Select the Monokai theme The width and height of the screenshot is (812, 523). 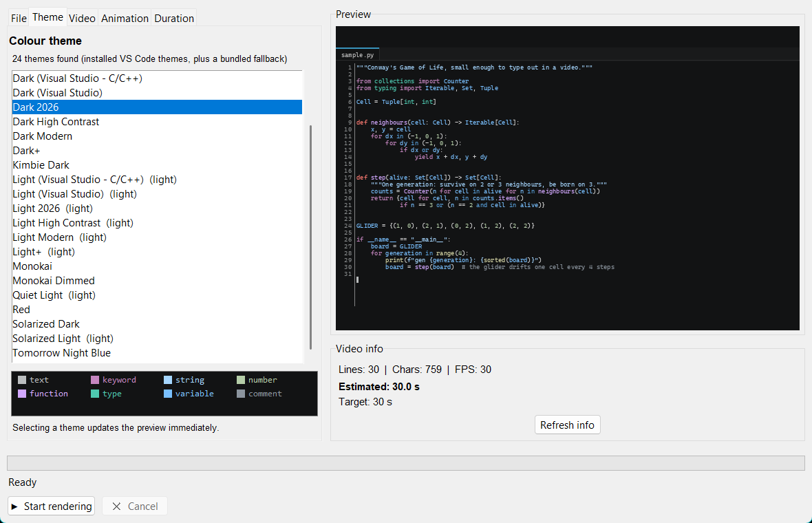(157, 267)
